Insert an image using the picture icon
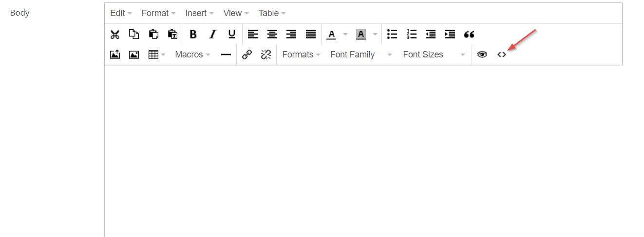The image size is (644, 237). [x=134, y=55]
